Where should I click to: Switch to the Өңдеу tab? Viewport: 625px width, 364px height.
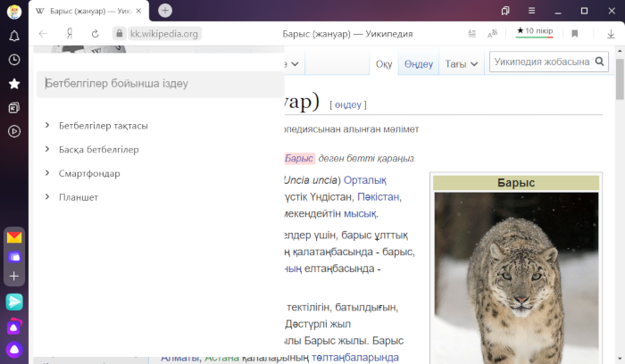pos(419,63)
